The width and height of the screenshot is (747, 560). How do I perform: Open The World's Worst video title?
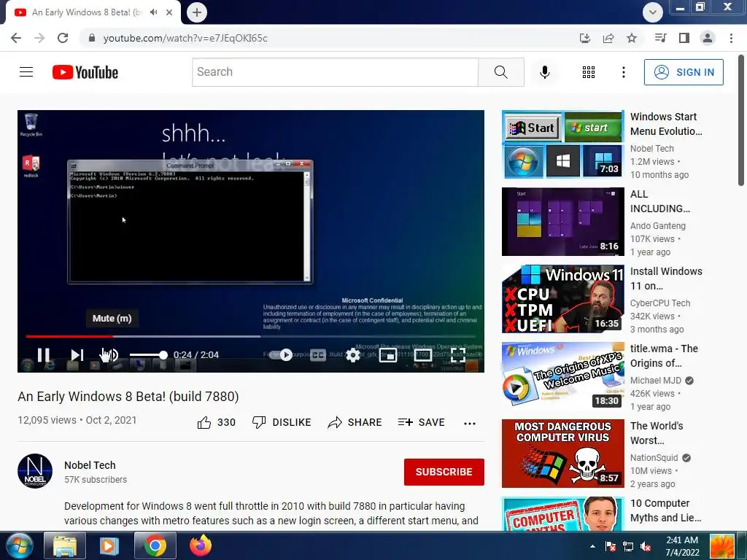click(657, 433)
